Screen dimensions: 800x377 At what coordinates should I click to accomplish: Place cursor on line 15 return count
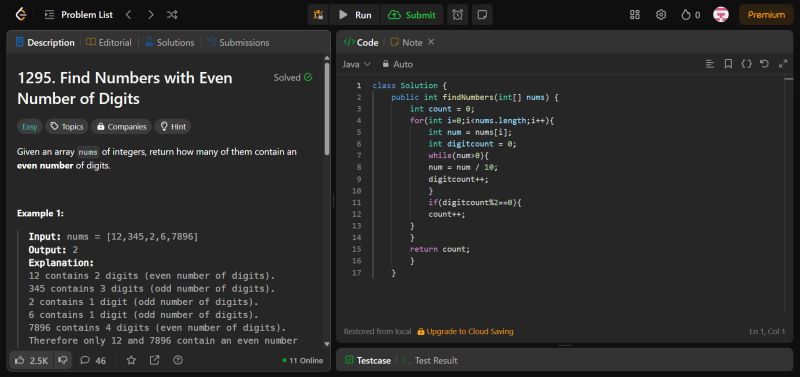440,249
